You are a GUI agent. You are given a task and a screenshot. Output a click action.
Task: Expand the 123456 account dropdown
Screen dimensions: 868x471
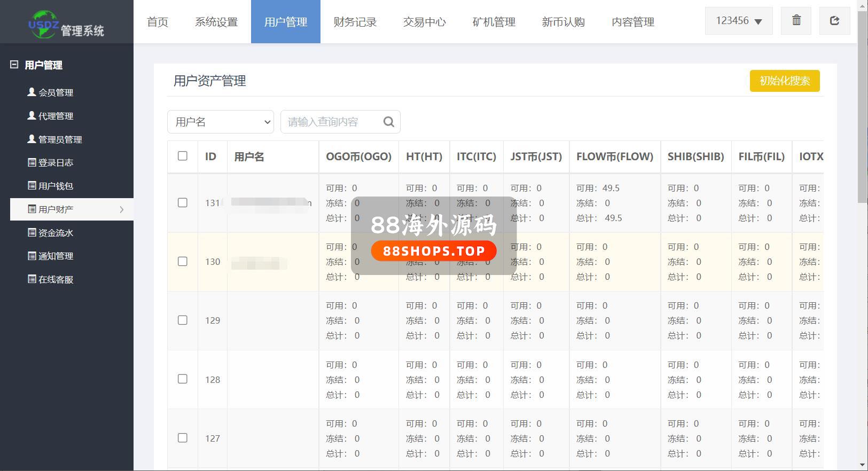739,21
